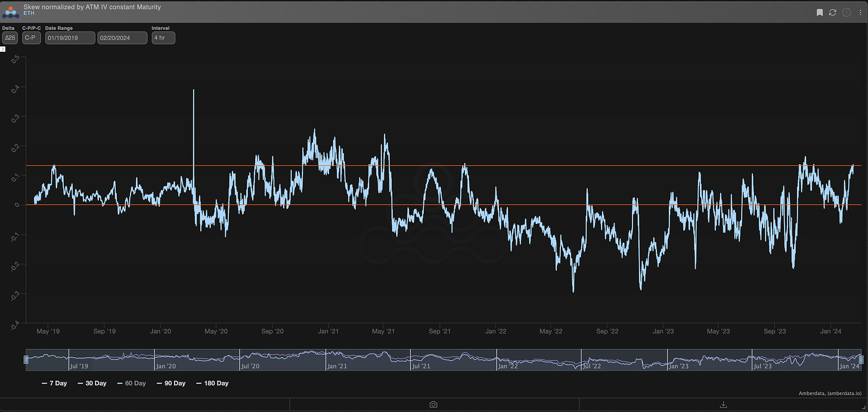This screenshot has width=868, height=412.
Task: Open the info circle icon in header
Action: 846,12
